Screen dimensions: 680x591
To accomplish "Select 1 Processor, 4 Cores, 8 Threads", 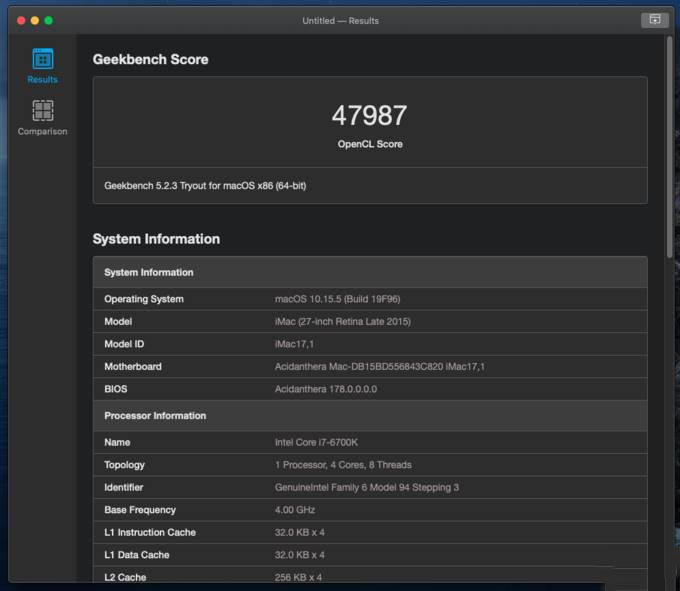I will click(x=343, y=465).
